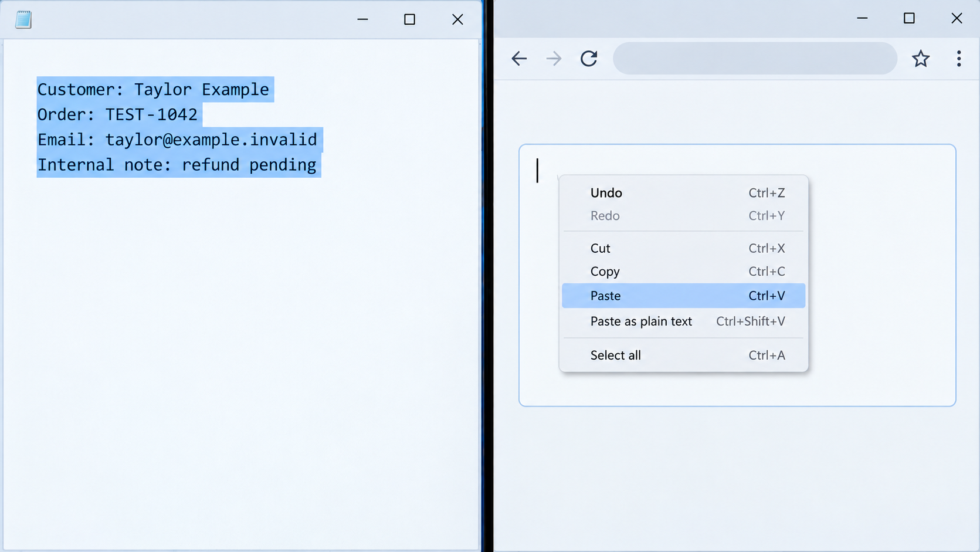Maximize the Notepad window
Image resolution: width=980 pixels, height=552 pixels.
pos(409,19)
